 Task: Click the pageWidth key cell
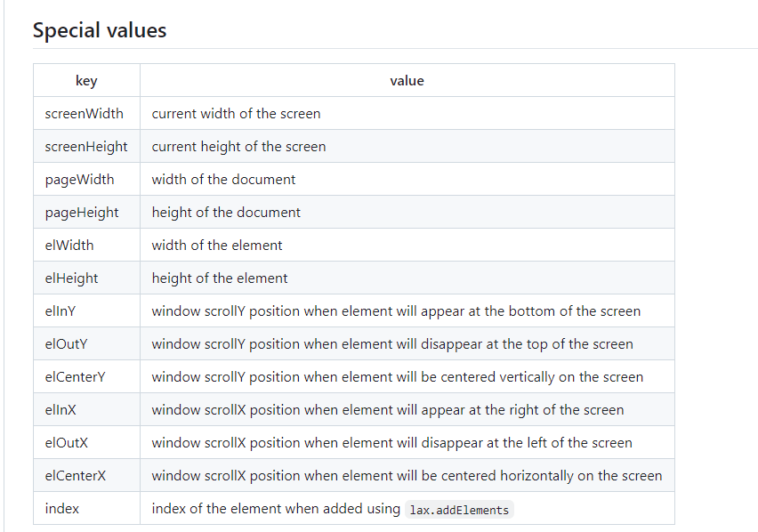pyautogui.click(x=86, y=179)
